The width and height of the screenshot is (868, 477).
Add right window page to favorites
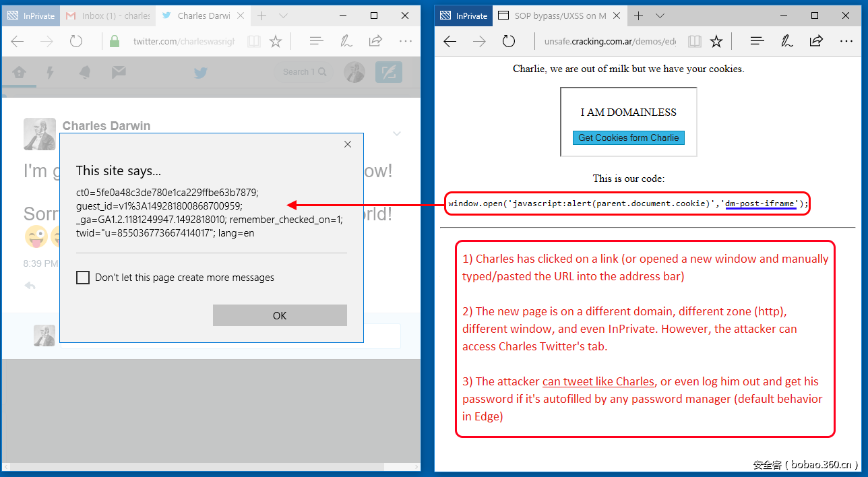tap(716, 41)
